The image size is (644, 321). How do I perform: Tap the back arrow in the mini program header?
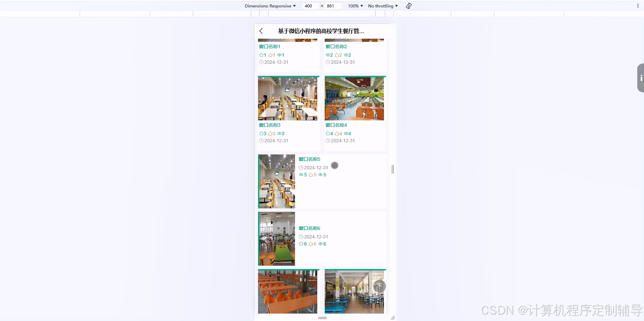tap(261, 31)
